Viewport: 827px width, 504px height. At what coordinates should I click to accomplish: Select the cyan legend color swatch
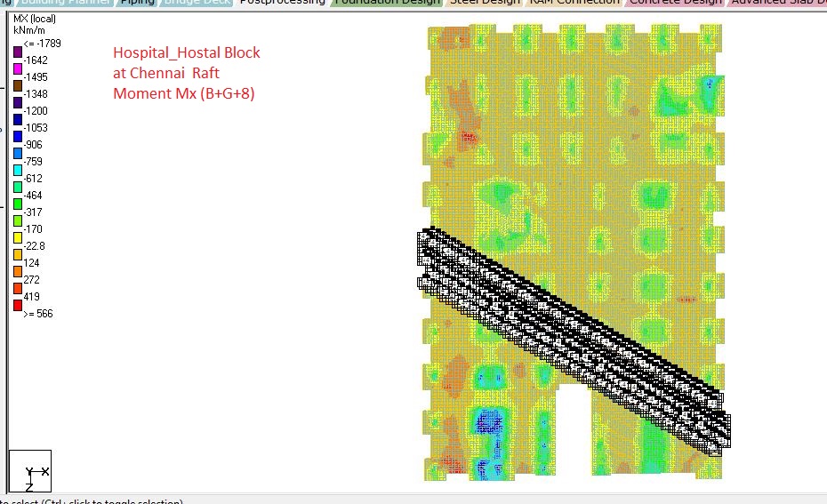18,170
